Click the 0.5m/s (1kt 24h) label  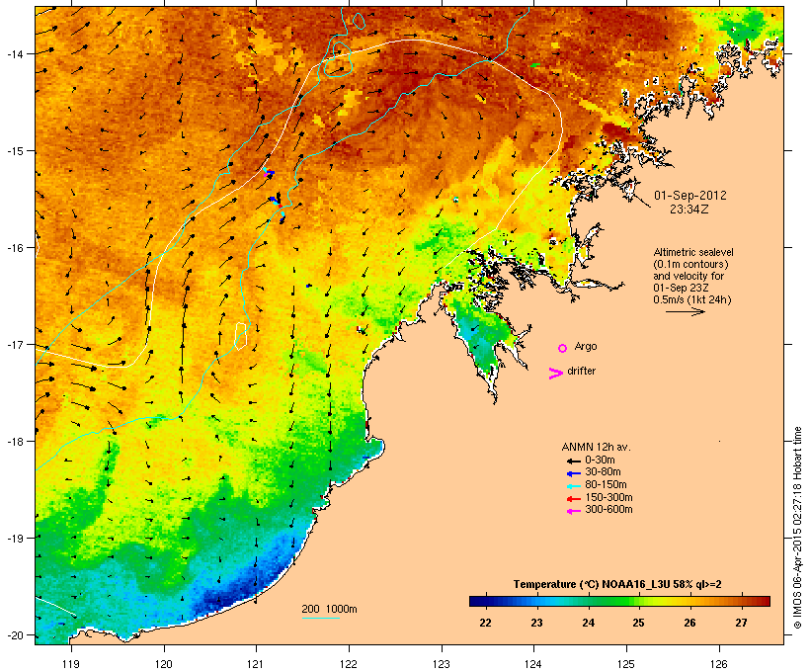tap(692, 299)
